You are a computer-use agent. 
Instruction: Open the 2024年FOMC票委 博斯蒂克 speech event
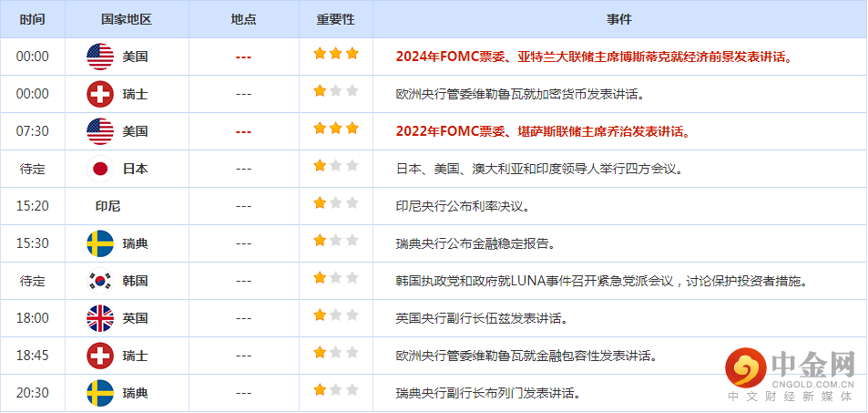594,57
